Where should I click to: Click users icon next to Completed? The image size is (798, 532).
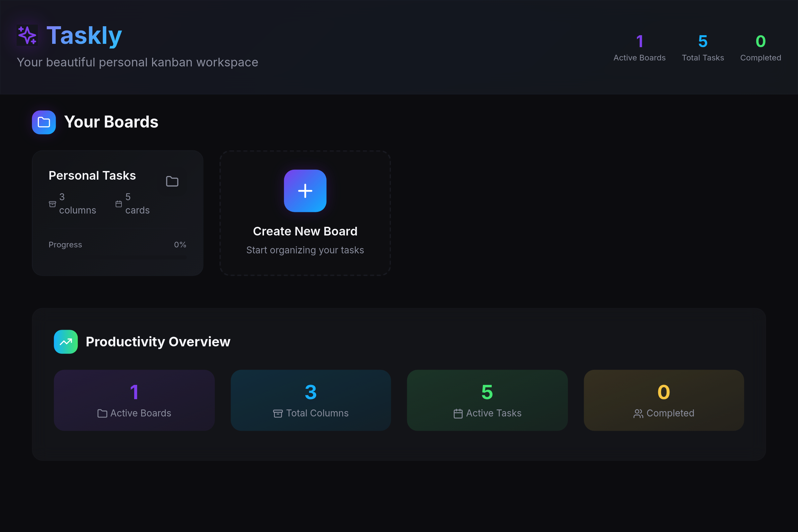point(638,413)
